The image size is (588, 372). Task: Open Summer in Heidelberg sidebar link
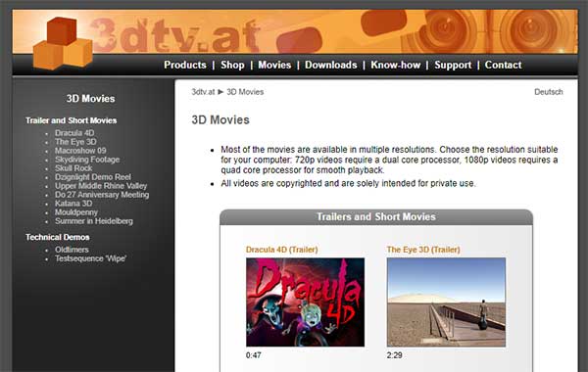point(94,221)
